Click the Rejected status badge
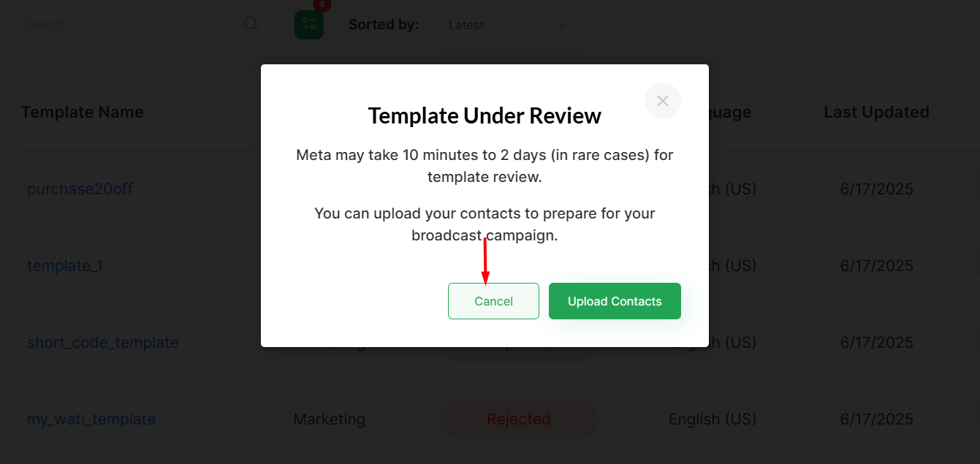 click(518, 419)
